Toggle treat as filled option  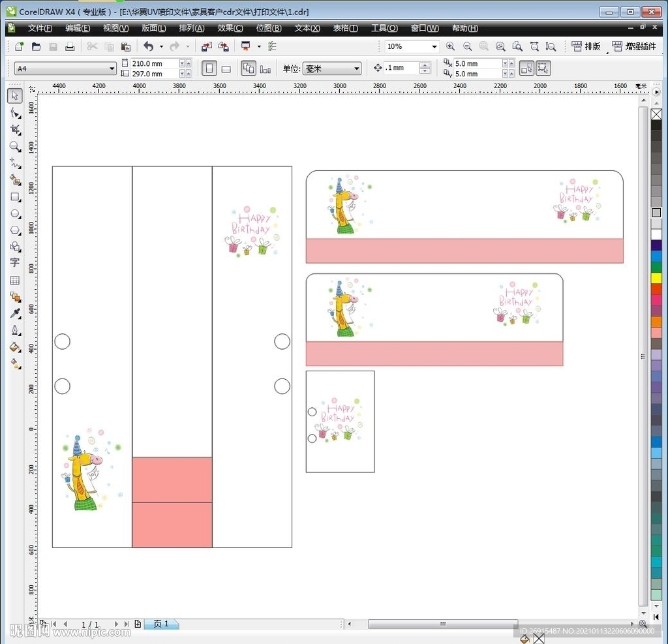tap(526, 69)
